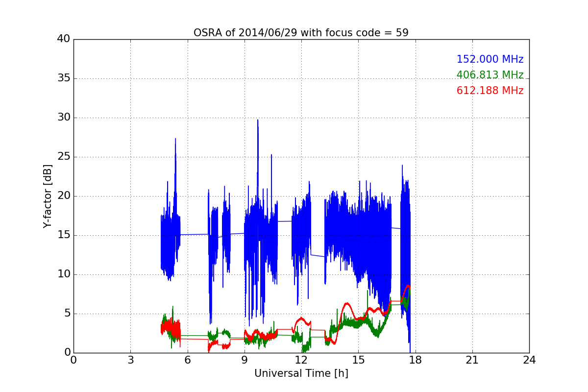This screenshot has width=588, height=392.
Task: Click the Universal Time [h] axis label
Action: click(x=301, y=373)
